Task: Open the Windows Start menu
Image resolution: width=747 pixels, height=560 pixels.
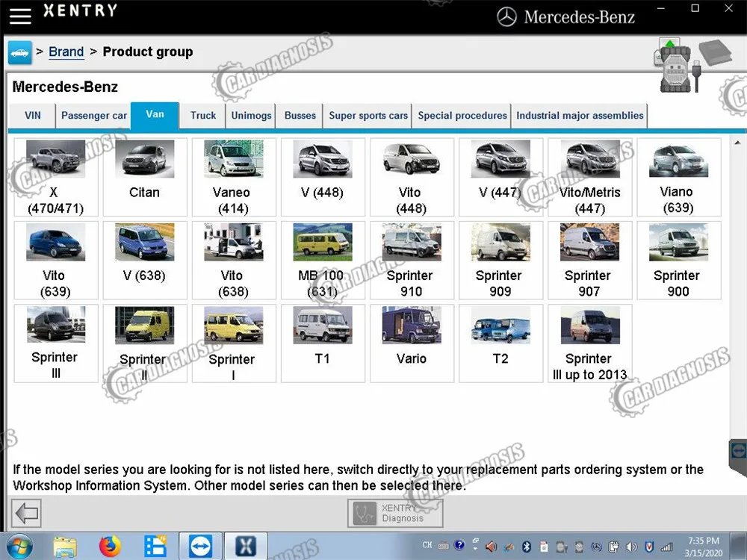Action: tap(19, 547)
